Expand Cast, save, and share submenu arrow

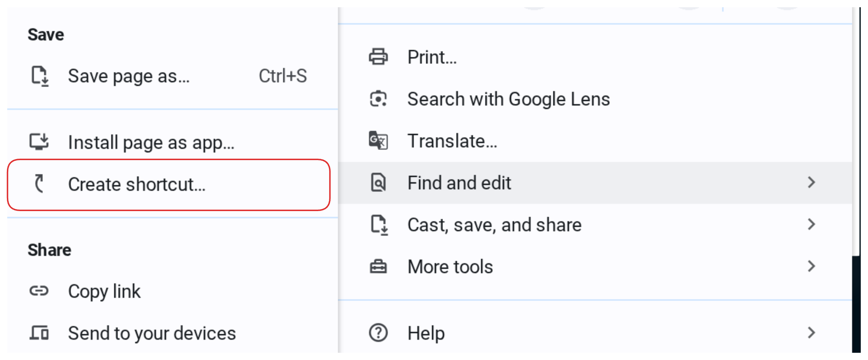click(811, 224)
